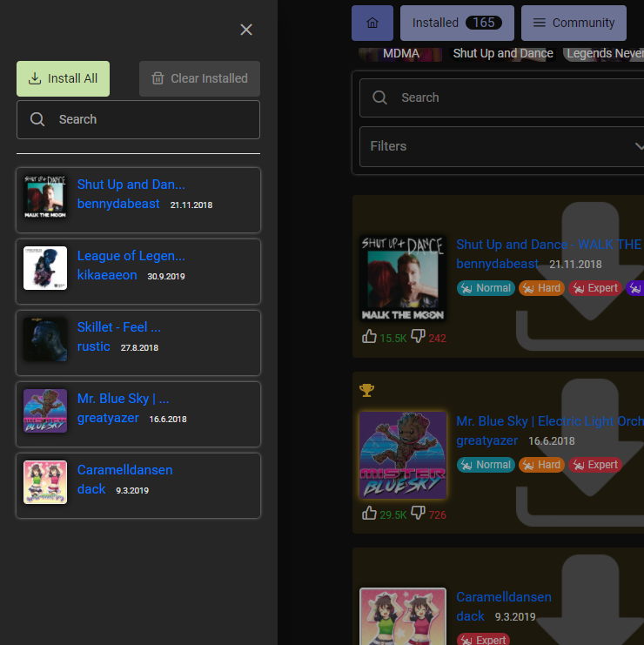
Task: Click trash icon in Clear Installed button
Action: click(x=158, y=78)
